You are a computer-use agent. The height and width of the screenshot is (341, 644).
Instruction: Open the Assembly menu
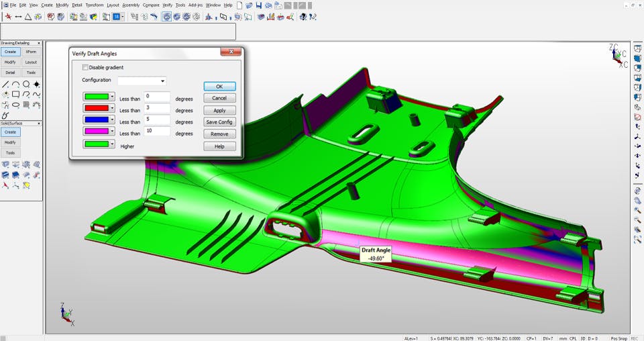point(131,5)
